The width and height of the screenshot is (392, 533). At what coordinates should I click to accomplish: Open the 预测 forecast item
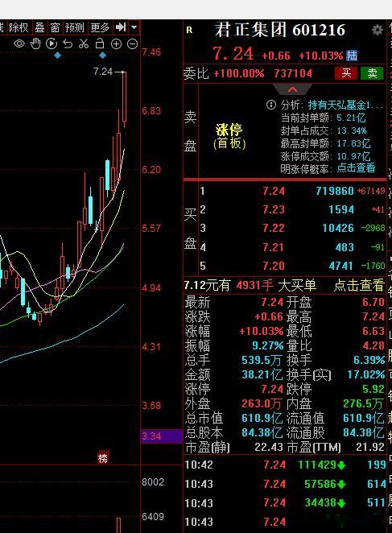(x=75, y=27)
